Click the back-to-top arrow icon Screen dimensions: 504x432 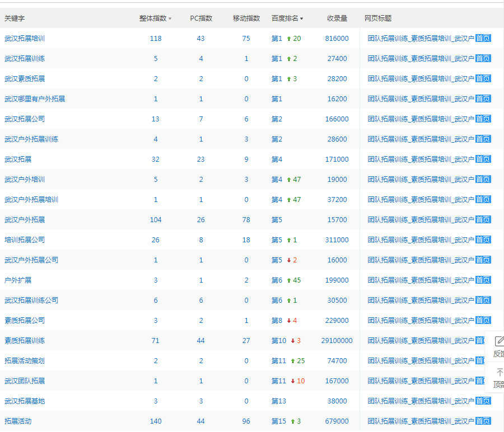[x=500, y=372]
